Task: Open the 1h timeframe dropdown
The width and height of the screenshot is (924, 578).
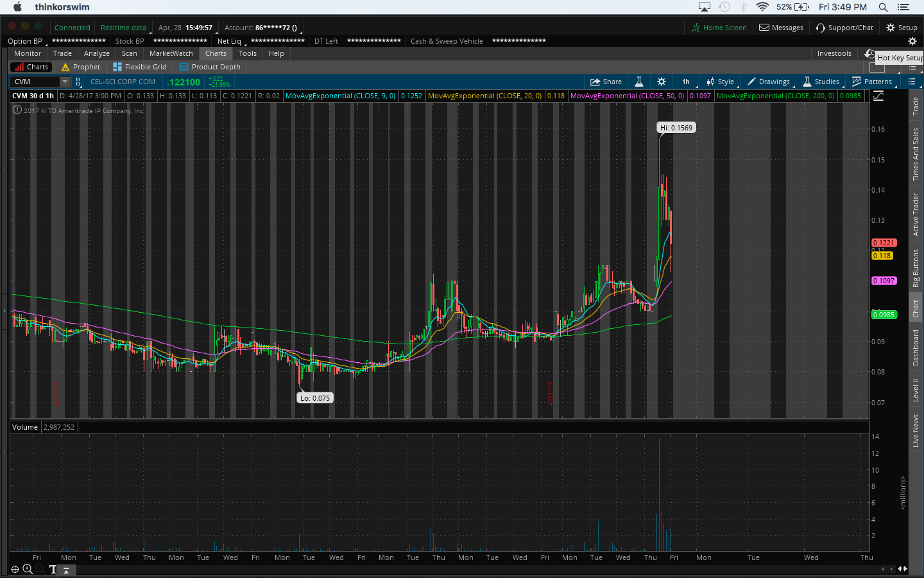Action: point(686,82)
